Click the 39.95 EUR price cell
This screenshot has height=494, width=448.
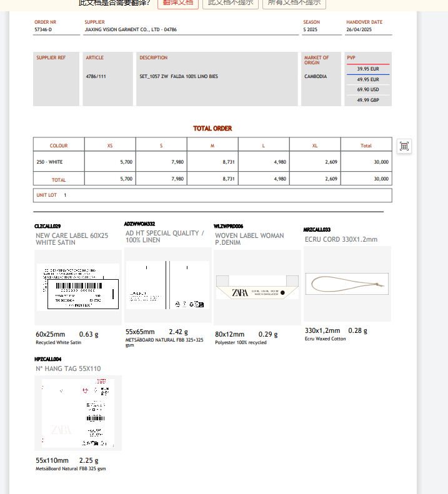pyautogui.click(x=368, y=69)
